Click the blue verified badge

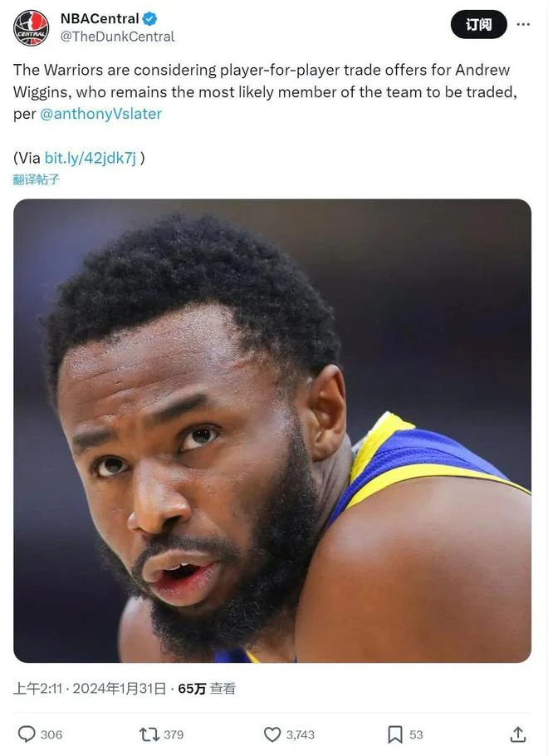pyautogui.click(x=150, y=19)
